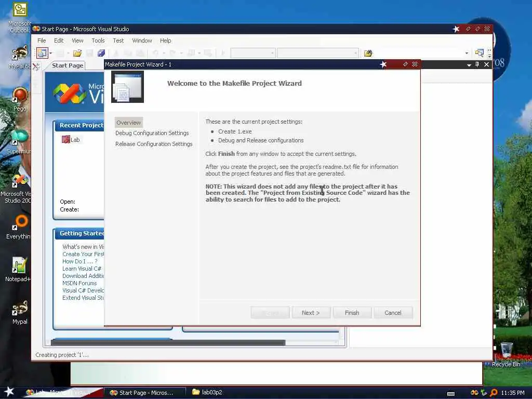Select the Supermium desktop icon

pyautogui.click(x=19, y=142)
